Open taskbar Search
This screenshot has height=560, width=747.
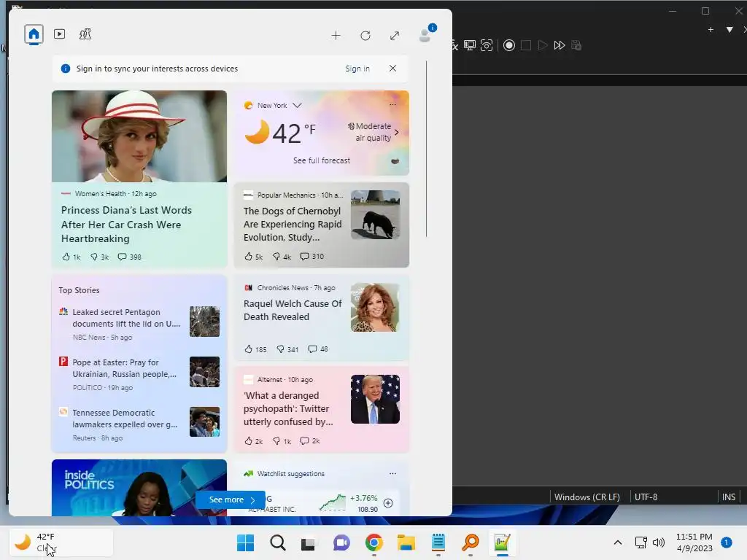[x=278, y=542]
